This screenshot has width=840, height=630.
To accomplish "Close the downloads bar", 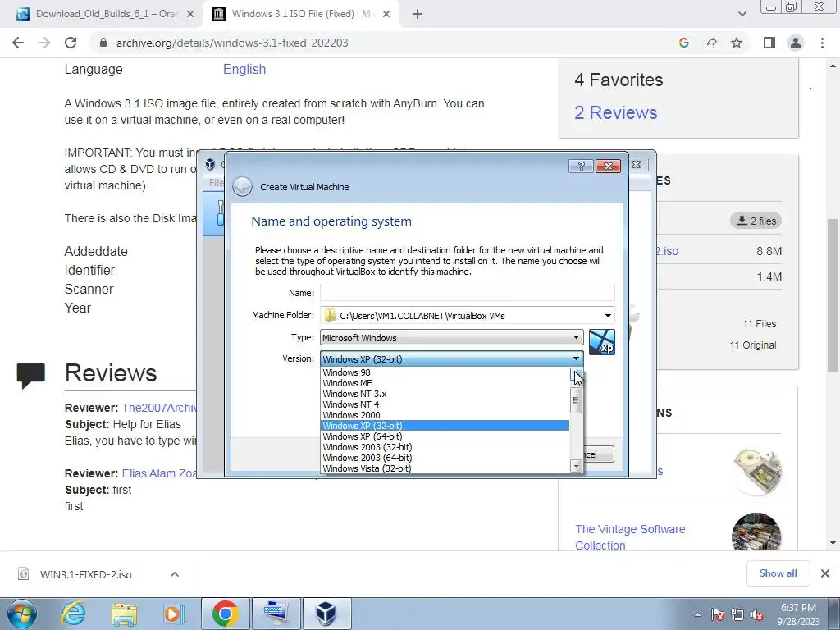I will [825, 573].
